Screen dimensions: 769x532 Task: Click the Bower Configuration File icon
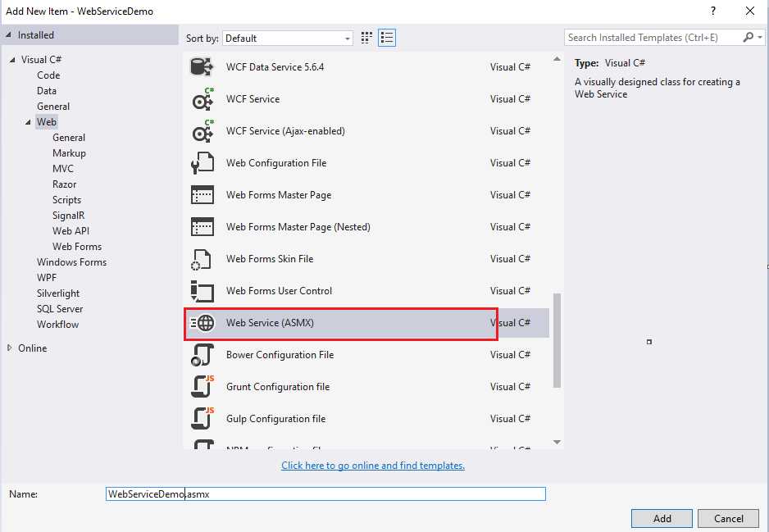coord(202,355)
